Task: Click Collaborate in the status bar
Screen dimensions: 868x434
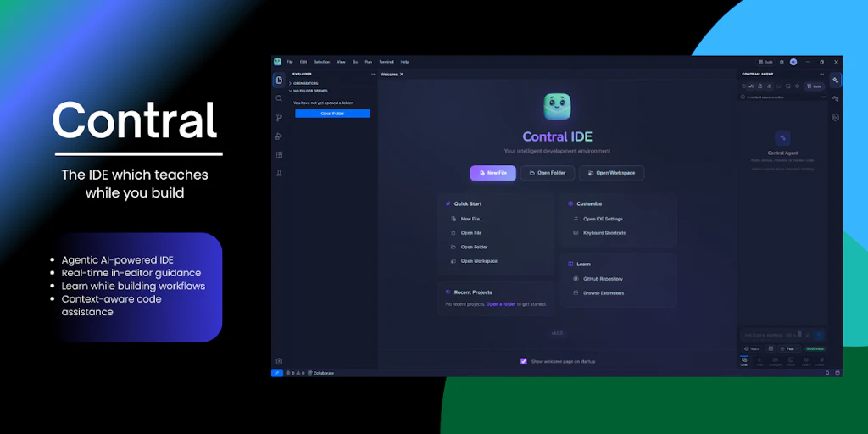Action: point(320,373)
